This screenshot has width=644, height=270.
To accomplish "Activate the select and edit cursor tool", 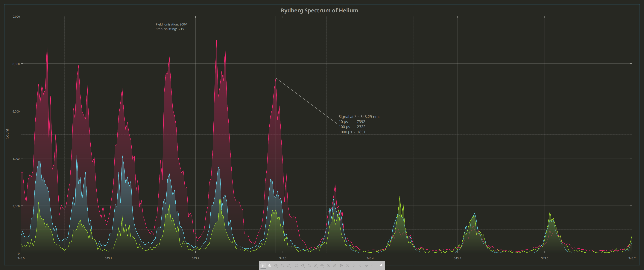I will click(x=263, y=266).
